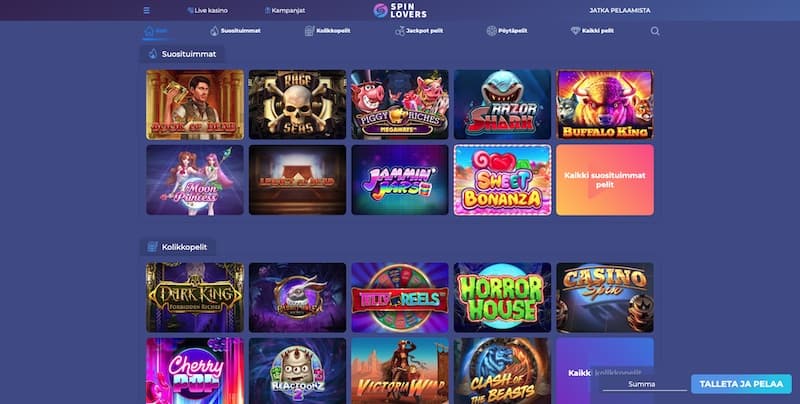Click the Suosituimmat flame icon in navigation
This screenshot has width=800, height=404.
(x=214, y=31)
